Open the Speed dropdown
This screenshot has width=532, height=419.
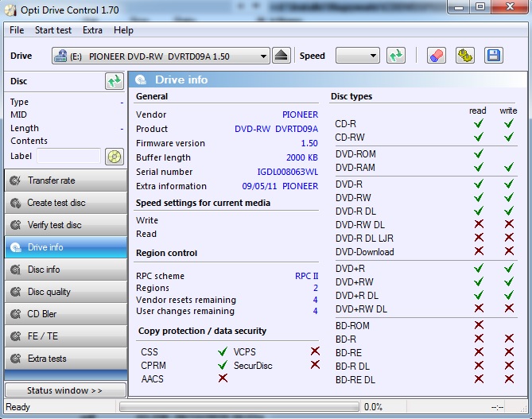(358, 56)
